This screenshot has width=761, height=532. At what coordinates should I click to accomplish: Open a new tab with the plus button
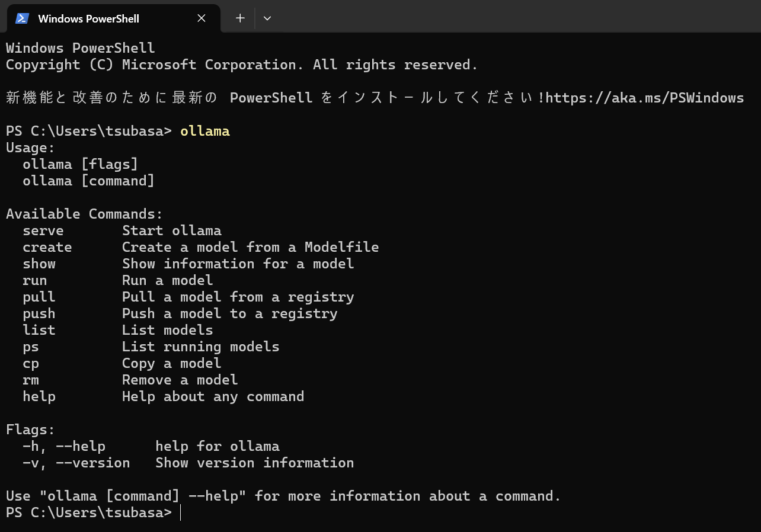point(239,18)
